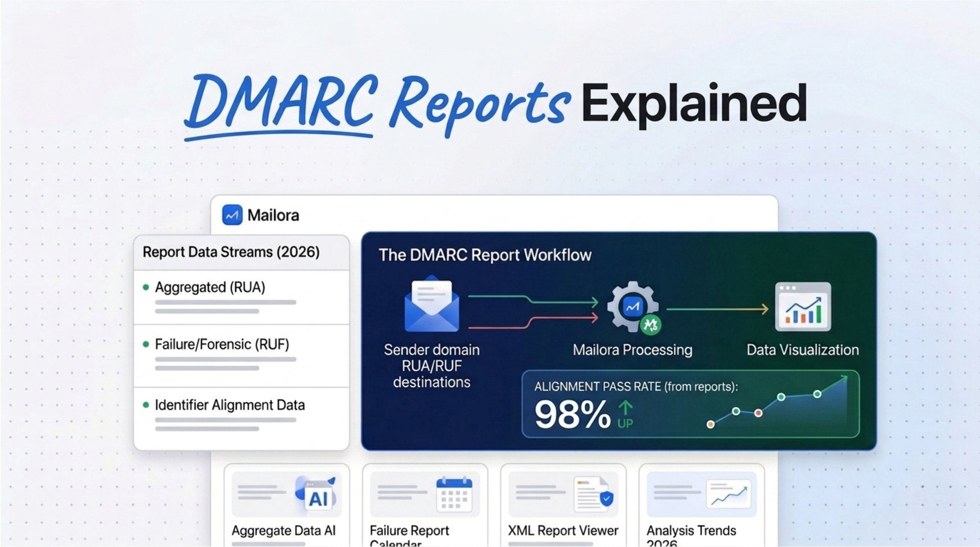This screenshot has height=547, width=980.
Task: Click the calendar icon in Failure Report card
Action: 454,494
